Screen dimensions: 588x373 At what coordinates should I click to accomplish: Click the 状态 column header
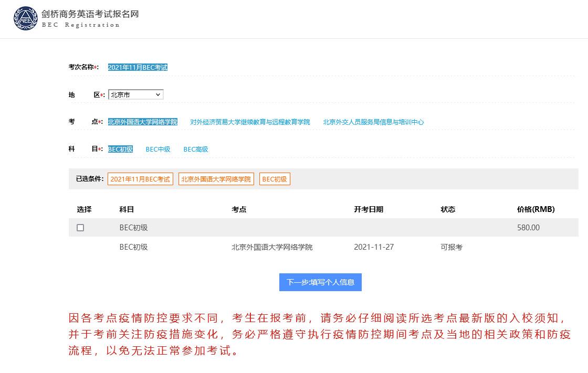point(448,209)
